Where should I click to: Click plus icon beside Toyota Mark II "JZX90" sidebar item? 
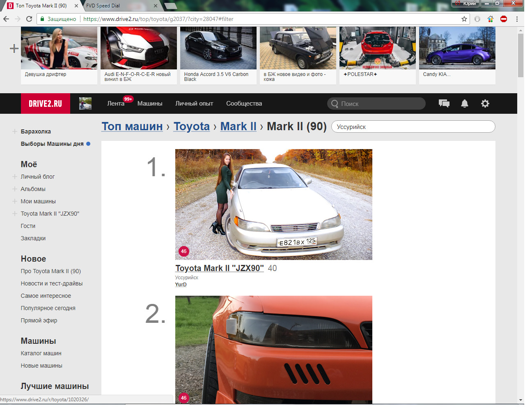click(x=15, y=214)
